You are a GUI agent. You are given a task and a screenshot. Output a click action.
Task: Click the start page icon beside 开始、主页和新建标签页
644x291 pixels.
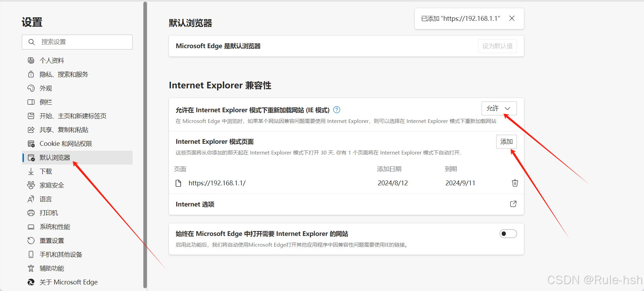[31, 116]
